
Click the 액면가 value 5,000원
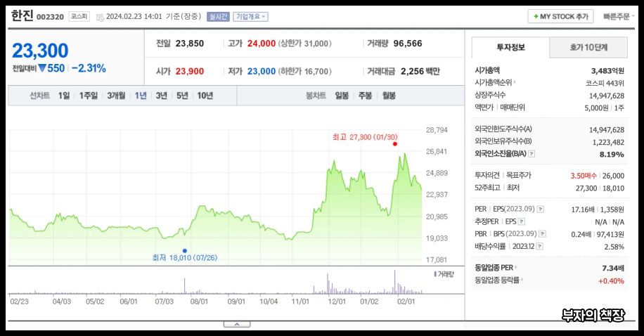(x=596, y=108)
